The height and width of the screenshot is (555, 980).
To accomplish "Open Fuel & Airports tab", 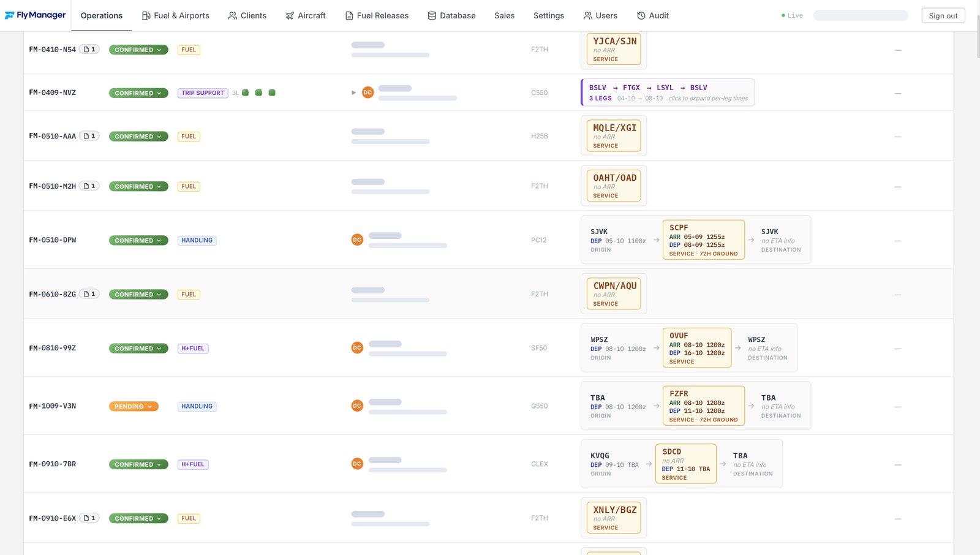I will 175,15.
